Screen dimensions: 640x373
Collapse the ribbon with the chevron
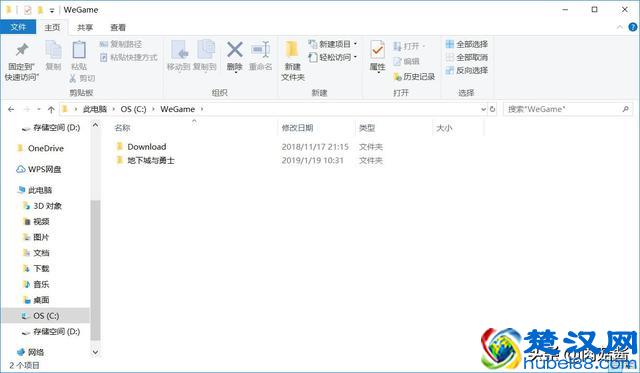pos(620,27)
